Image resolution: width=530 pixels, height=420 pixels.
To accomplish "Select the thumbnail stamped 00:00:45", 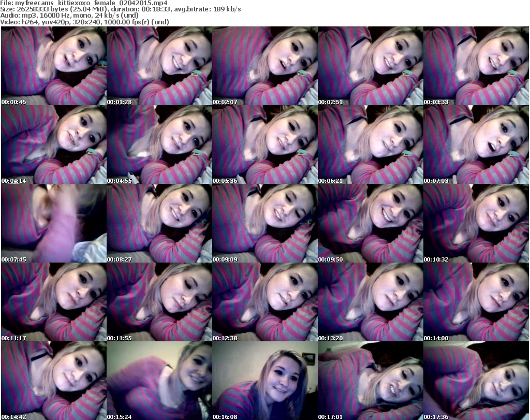I will tap(54, 66).
